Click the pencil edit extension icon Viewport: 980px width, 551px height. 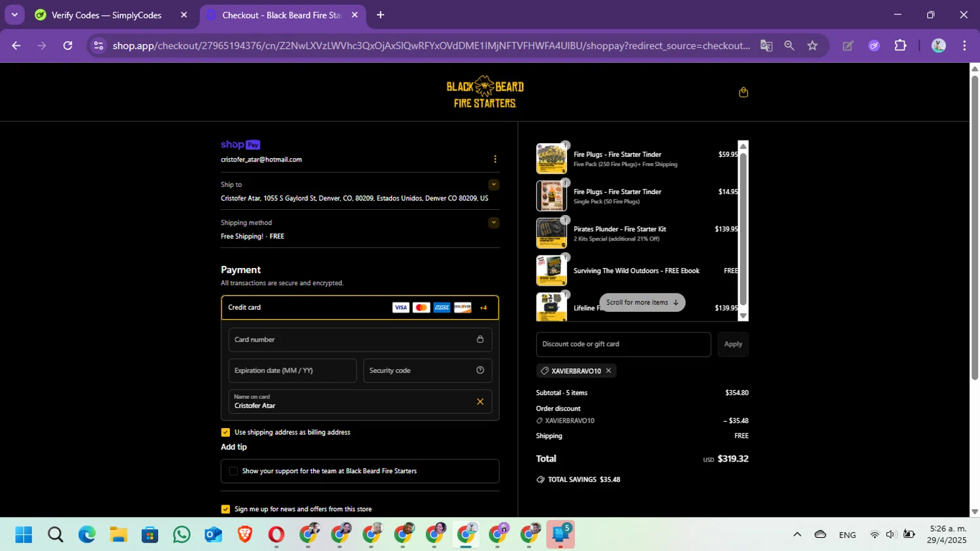[x=848, y=46]
